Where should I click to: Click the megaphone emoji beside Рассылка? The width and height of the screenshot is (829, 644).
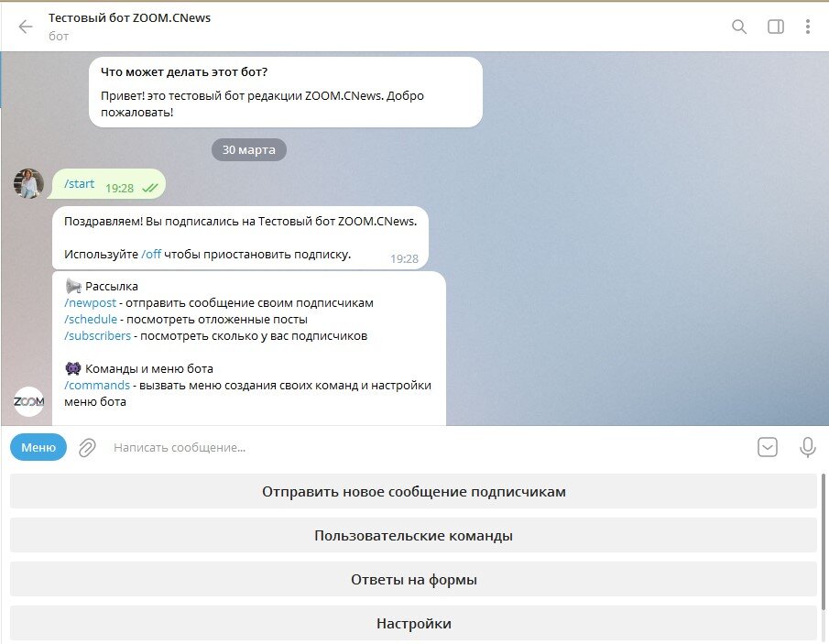coord(73,286)
